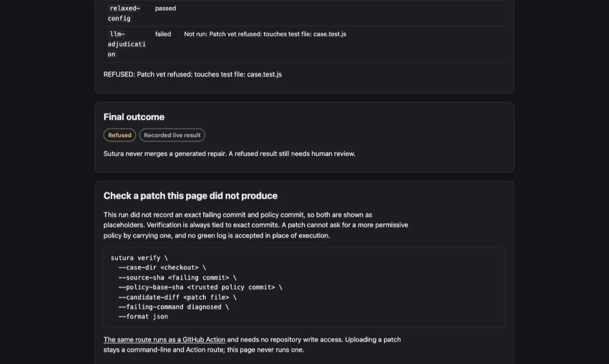Click the --candidate-diff patch file line
The height and width of the screenshot is (364, 609).
coord(177,297)
